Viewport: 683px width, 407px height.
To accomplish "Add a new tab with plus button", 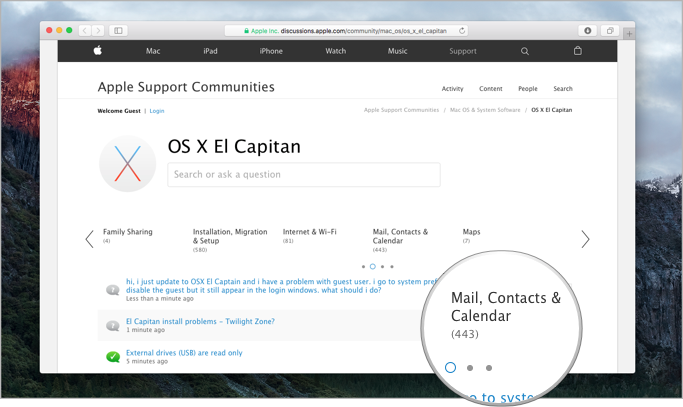I will coord(629,34).
